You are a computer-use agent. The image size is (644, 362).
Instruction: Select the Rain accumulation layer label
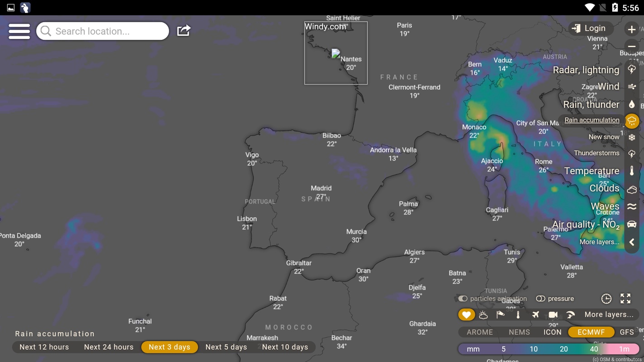(x=591, y=120)
